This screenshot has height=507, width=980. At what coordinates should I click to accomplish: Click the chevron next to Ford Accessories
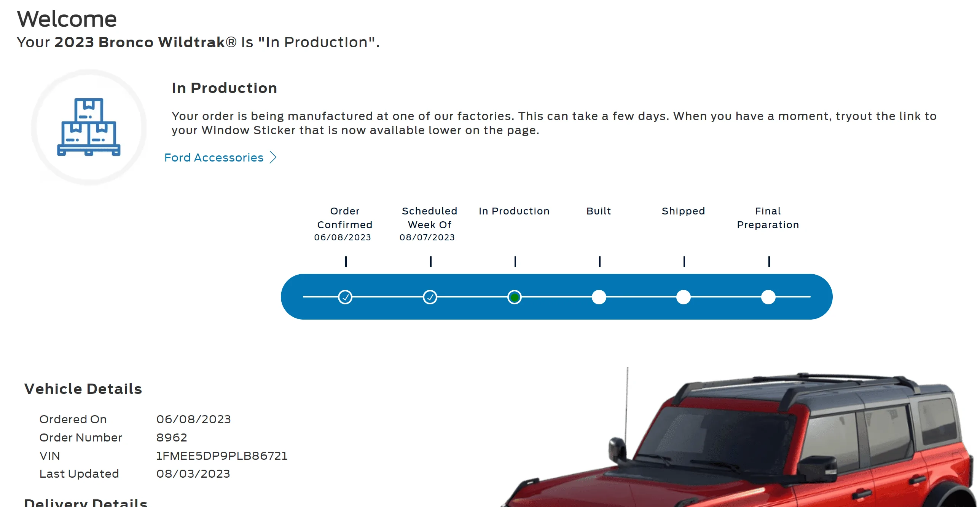[273, 157]
